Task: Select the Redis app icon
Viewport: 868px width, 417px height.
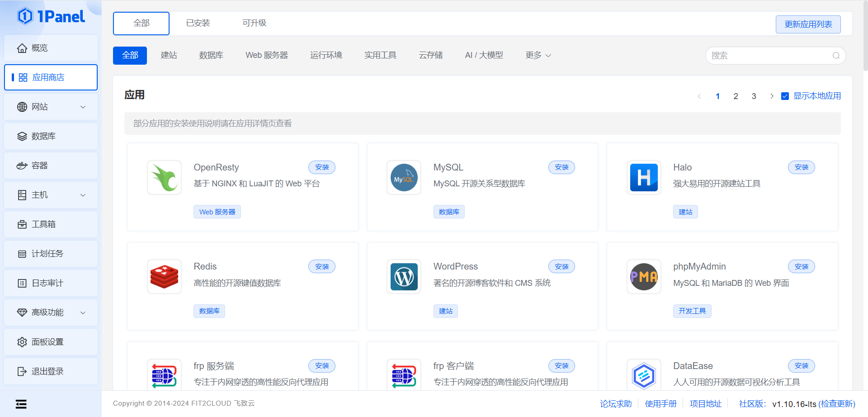Action: point(164,277)
